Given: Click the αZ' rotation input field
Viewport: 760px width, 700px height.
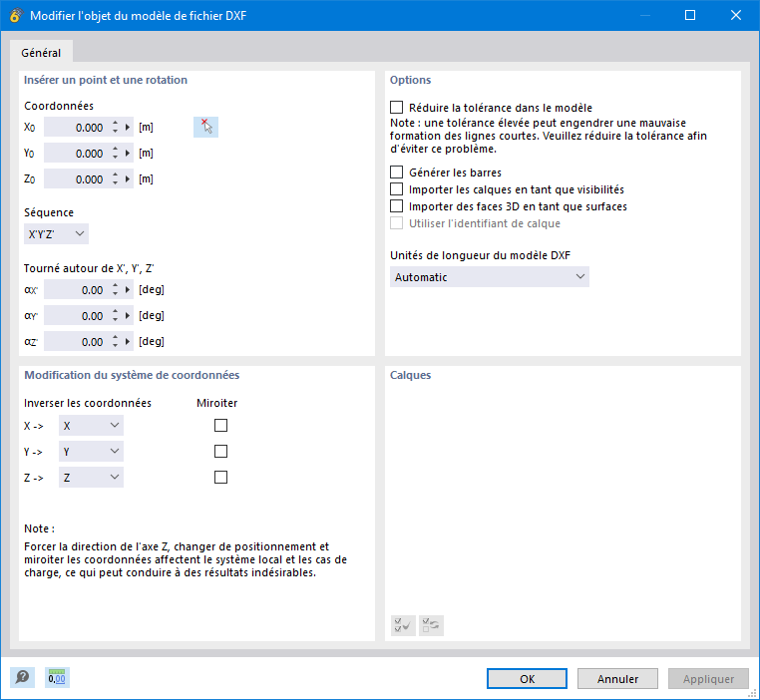Looking at the screenshot, I should pyautogui.click(x=77, y=341).
